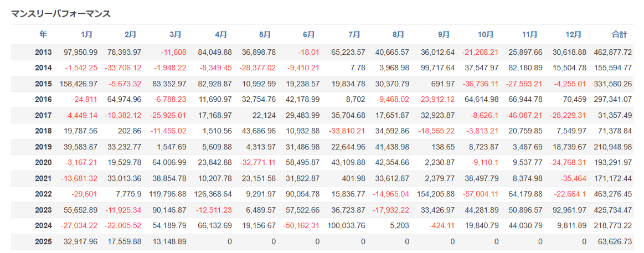Click the 合計 column header
The width and height of the screenshot is (644, 253).
(x=619, y=34)
